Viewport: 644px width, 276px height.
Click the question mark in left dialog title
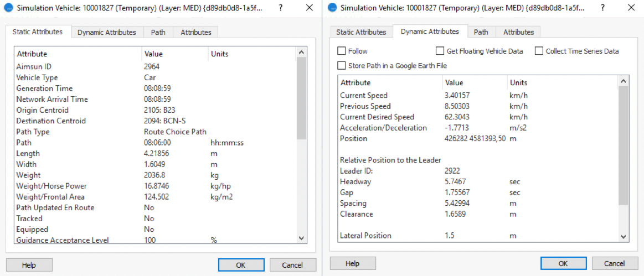coord(280,8)
